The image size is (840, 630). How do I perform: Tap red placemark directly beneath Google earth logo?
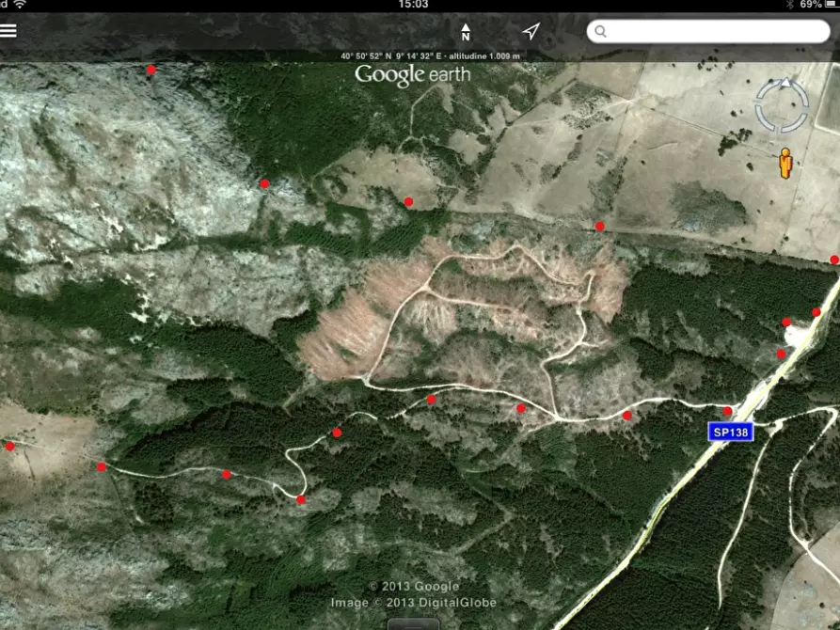coord(408,201)
